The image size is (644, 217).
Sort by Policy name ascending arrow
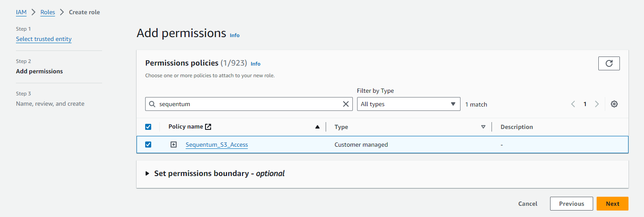[317, 127]
